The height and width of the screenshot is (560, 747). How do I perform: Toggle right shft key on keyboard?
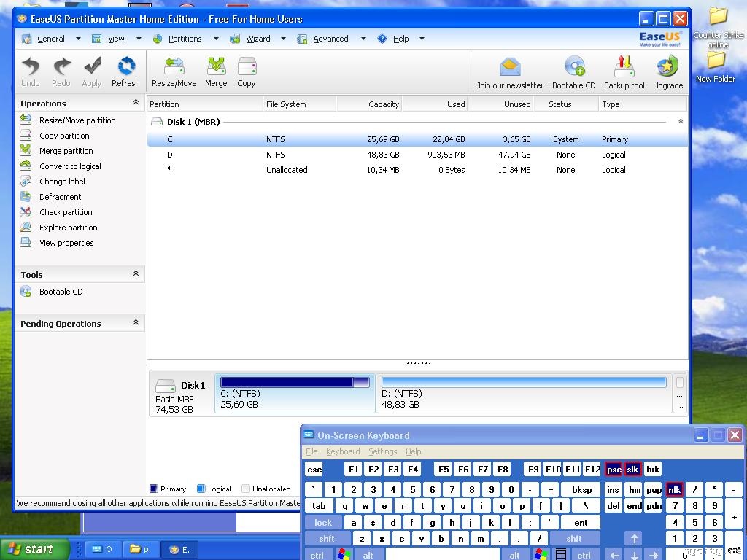(x=574, y=539)
